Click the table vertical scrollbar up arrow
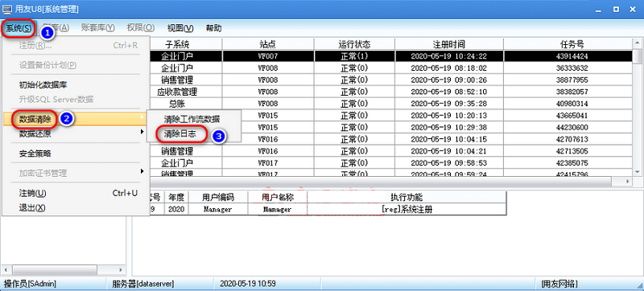Screen dimensions: 644x291 pos(638,43)
